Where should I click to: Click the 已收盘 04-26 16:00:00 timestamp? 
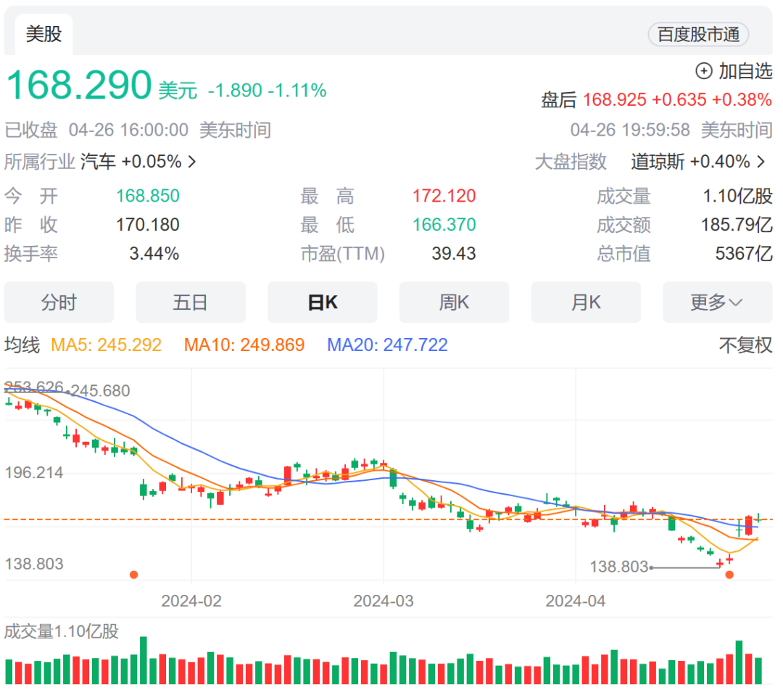(x=96, y=130)
